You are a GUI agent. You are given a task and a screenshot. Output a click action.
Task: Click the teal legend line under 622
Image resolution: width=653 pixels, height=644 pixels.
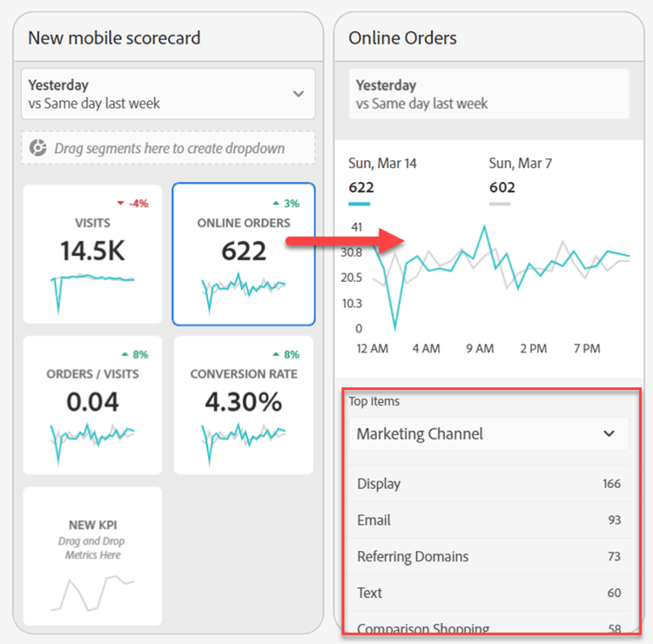359,204
